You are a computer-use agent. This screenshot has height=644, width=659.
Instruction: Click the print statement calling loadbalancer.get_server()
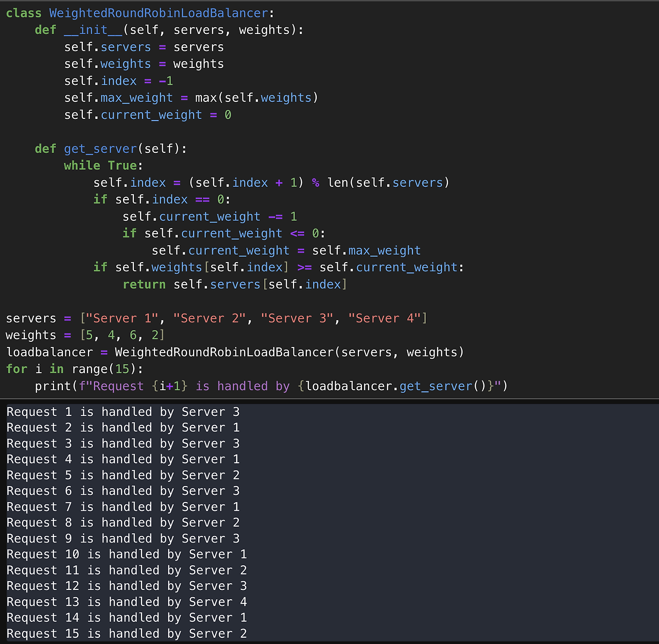(272, 386)
